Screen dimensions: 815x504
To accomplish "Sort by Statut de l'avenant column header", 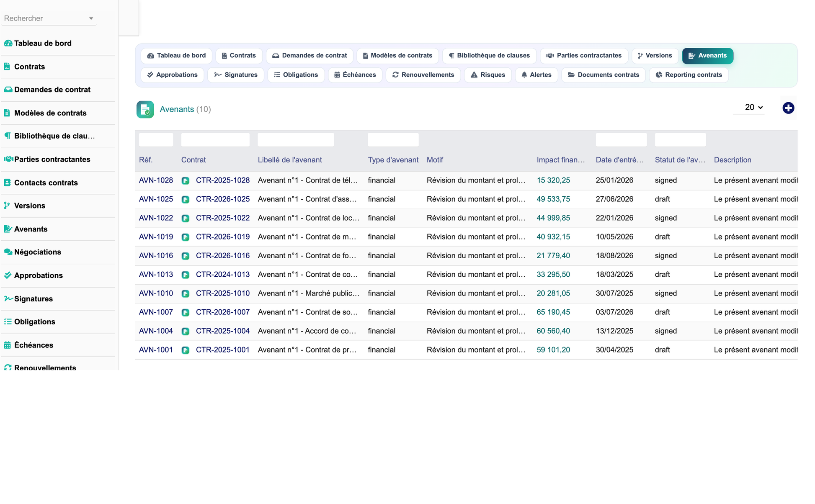I will [x=680, y=160].
